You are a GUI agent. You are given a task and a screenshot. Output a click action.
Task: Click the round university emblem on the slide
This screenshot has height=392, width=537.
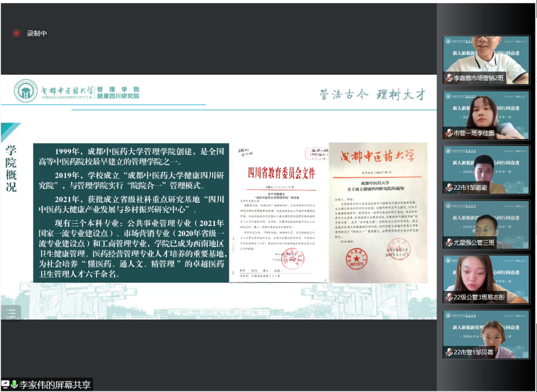pos(25,91)
